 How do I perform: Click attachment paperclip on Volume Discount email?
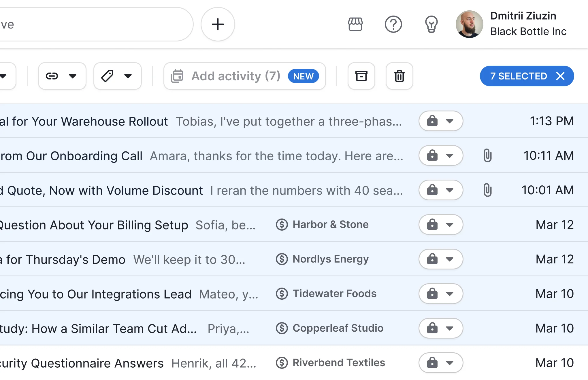[487, 190]
